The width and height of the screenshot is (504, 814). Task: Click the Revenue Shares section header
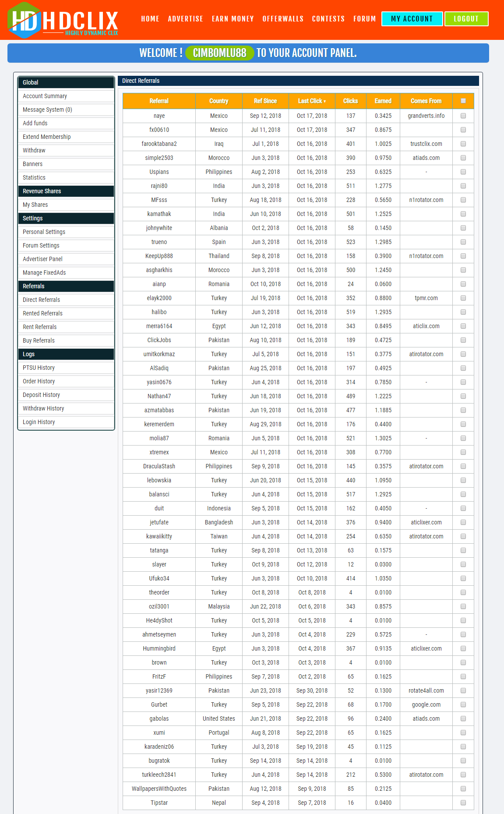[x=66, y=191]
